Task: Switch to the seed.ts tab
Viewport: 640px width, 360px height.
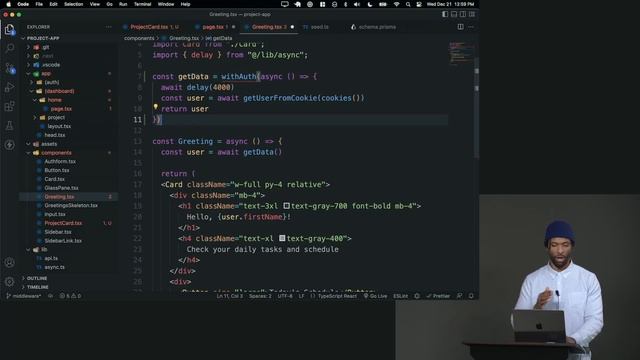Action: (319, 27)
